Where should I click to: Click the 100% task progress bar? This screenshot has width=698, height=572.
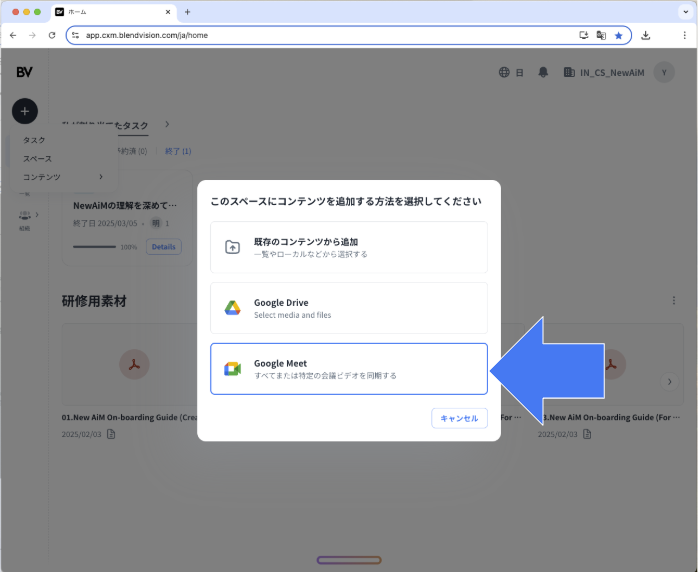(94, 247)
